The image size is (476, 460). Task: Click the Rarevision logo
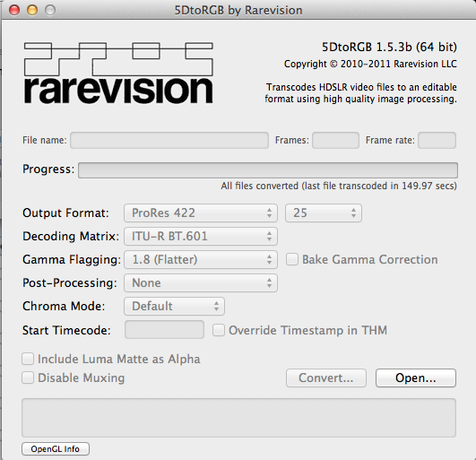[118, 73]
